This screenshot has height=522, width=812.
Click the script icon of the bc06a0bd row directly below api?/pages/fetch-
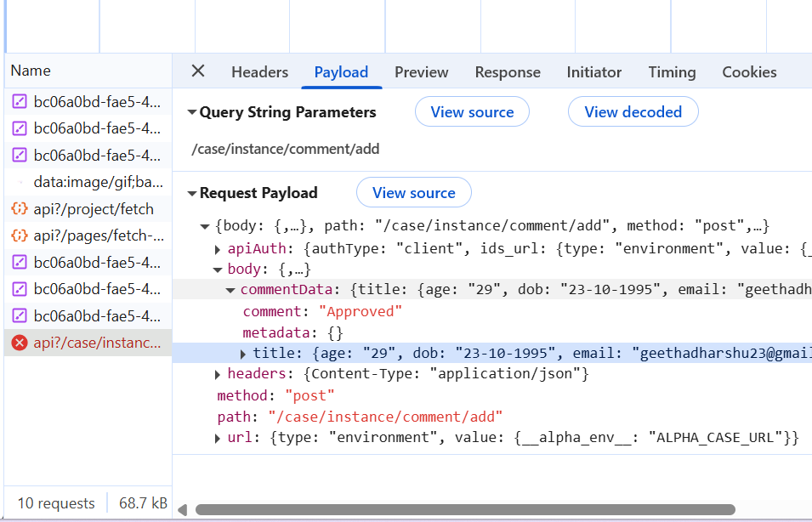pyautogui.click(x=20, y=262)
